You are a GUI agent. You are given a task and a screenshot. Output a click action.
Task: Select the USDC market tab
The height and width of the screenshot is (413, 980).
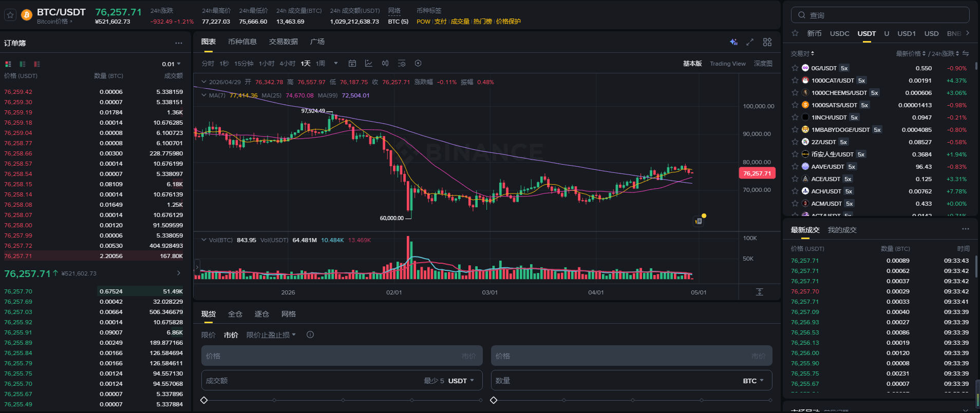pos(840,33)
